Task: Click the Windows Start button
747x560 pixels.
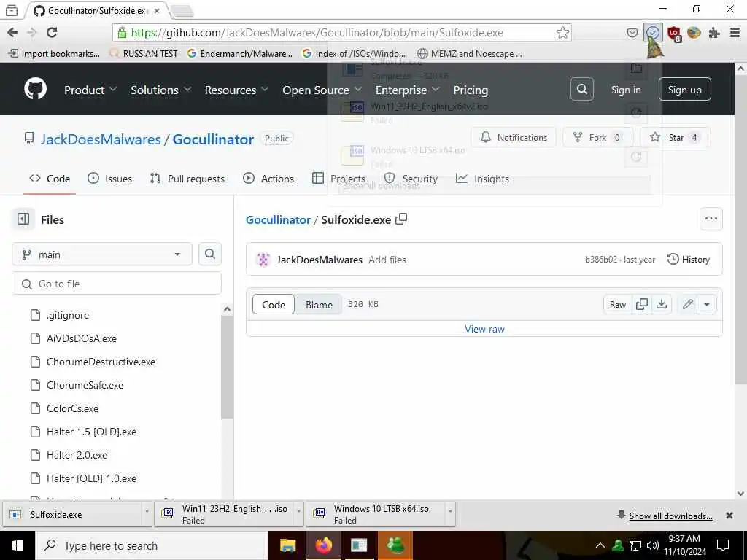Action: [18, 545]
